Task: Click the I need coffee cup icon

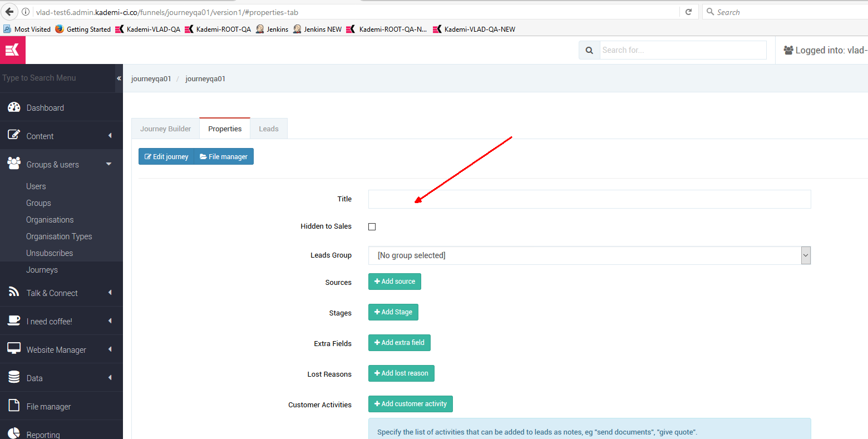Action: (x=14, y=320)
